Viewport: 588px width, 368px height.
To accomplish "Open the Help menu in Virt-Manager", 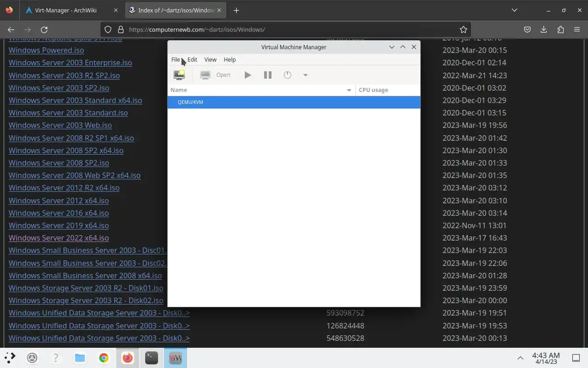I will pyautogui.click(x=230, y=59).
